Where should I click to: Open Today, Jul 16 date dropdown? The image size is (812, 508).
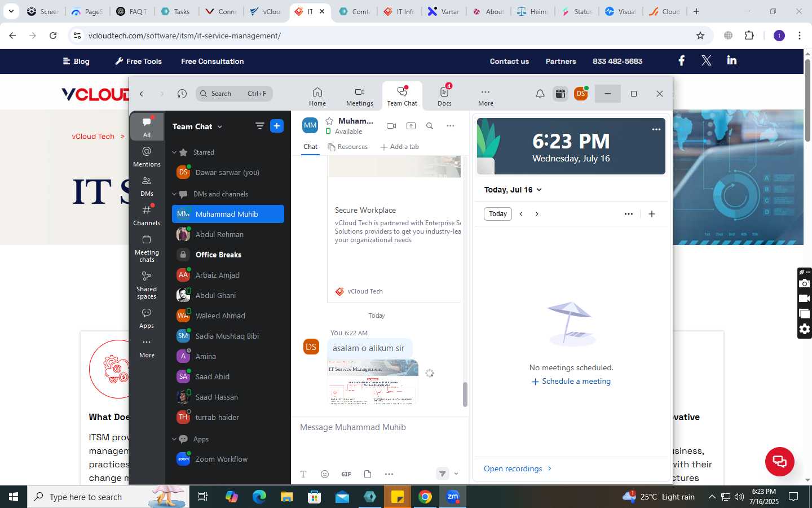tap(513, 190)
